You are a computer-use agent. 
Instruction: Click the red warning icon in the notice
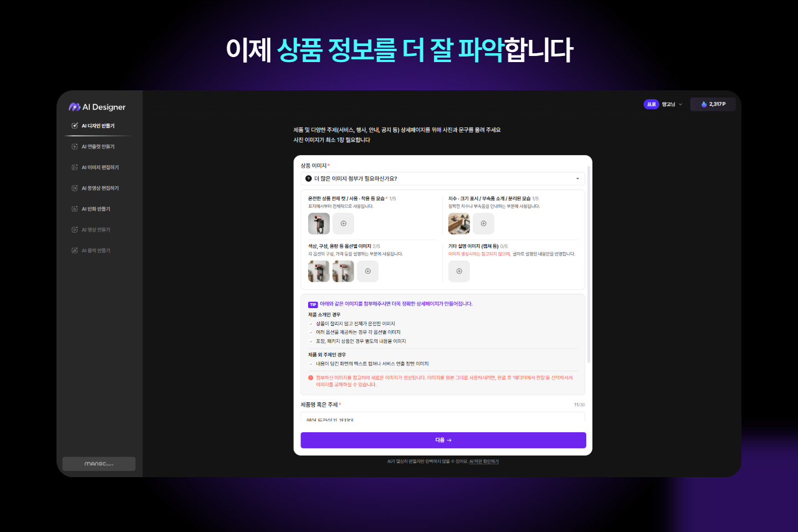[311, 378]
